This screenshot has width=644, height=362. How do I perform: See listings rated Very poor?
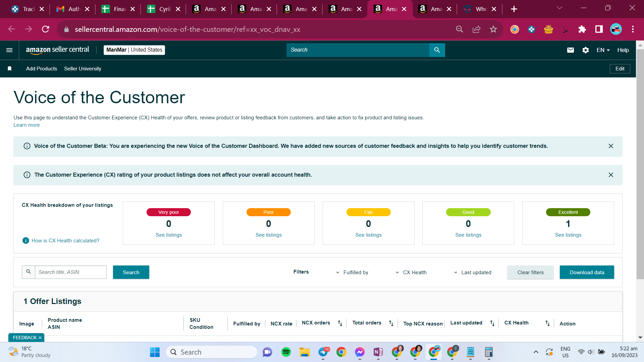point(169,235)
